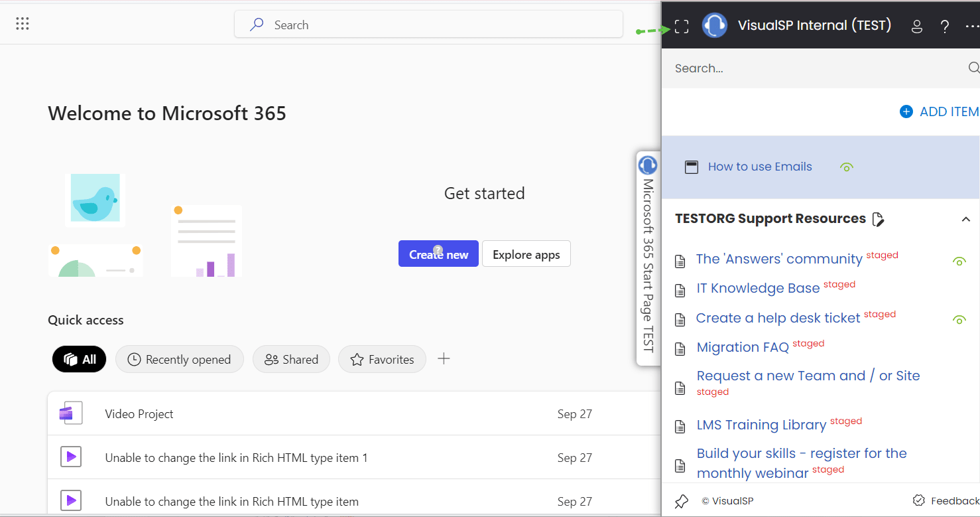Open Request a new Team and / or Site link
This screenshot has height=517, width=980.
click(808, 376)
